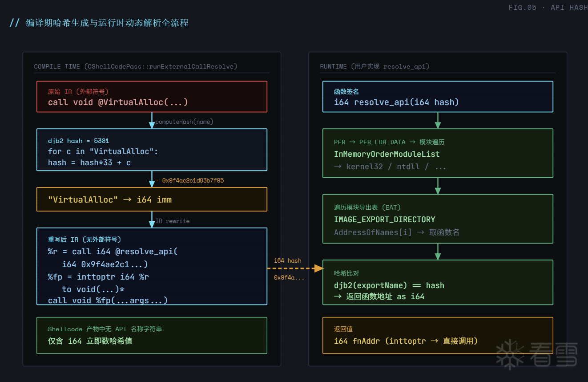Click the green Shellcode 仅含 i64 立即数哈希值 box

click(x=152, y=335)
